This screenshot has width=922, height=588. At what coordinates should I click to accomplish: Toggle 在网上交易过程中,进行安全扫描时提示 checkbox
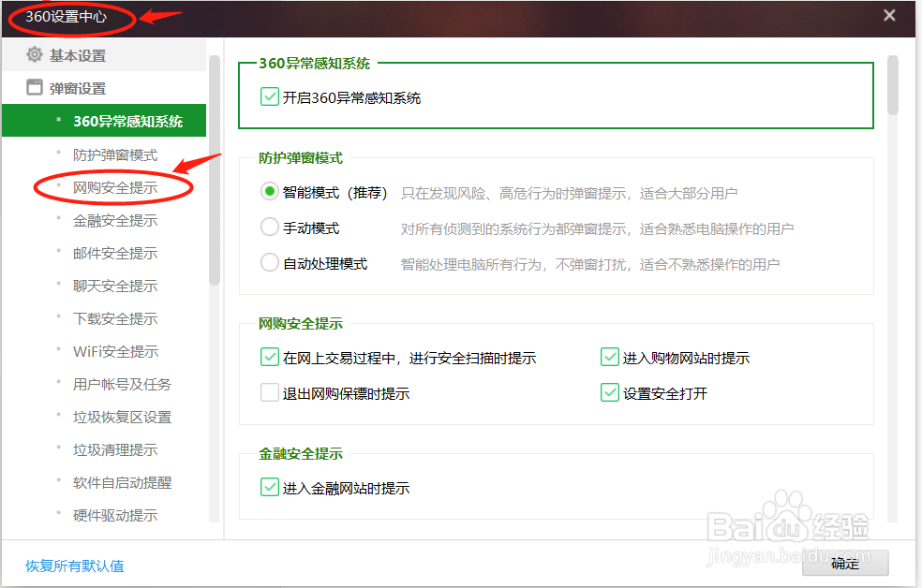[x=269, y=357]
